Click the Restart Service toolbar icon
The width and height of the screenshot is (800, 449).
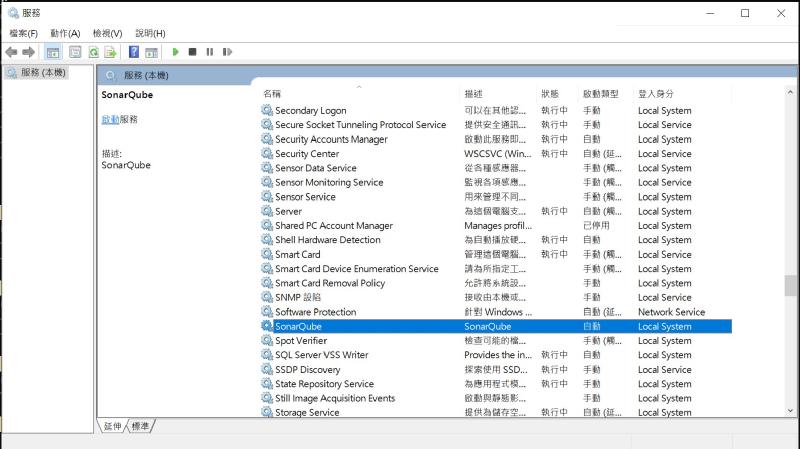pos(227,52)
